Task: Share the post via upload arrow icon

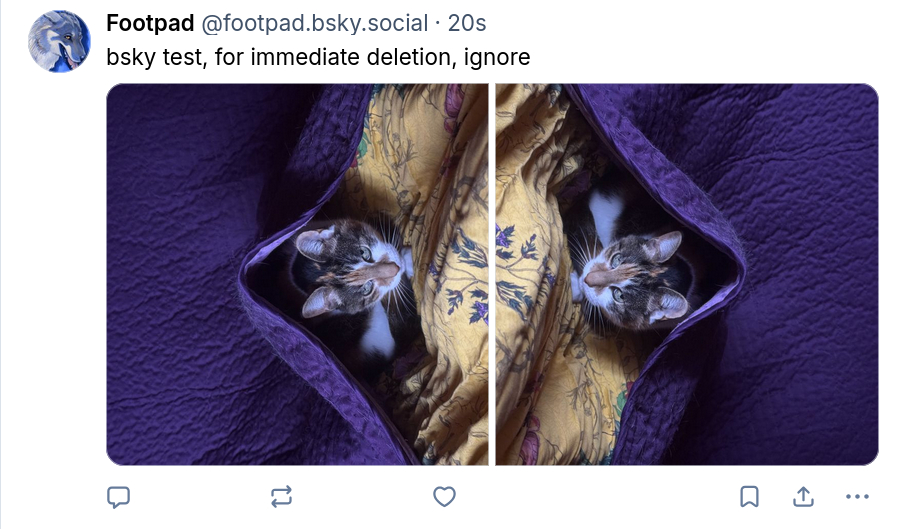Action: (x=803, y=497)
